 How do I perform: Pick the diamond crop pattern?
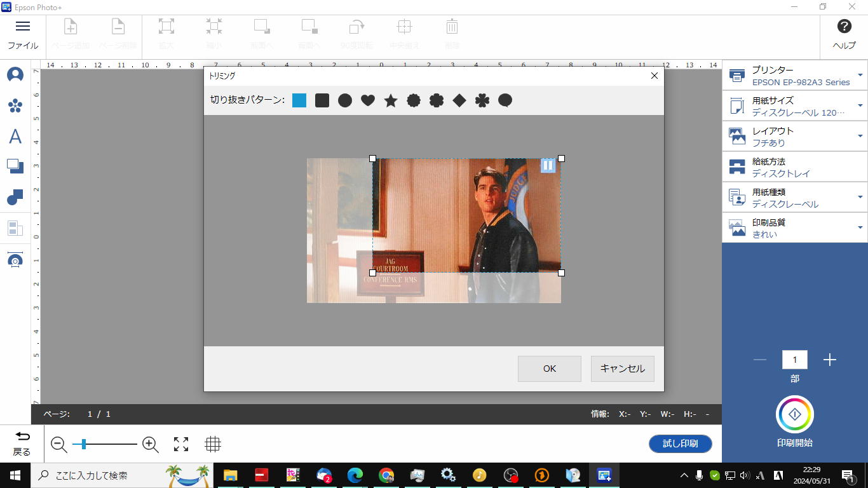click(x=459, y=100)
